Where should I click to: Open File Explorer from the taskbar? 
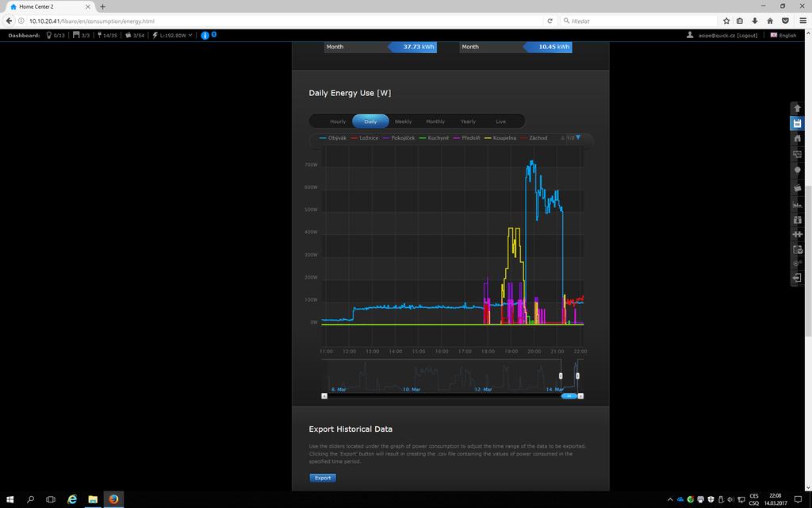coord(93,500)
